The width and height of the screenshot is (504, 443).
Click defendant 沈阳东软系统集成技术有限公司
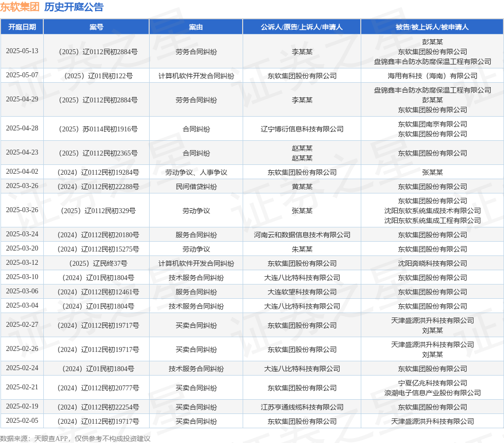432,211
